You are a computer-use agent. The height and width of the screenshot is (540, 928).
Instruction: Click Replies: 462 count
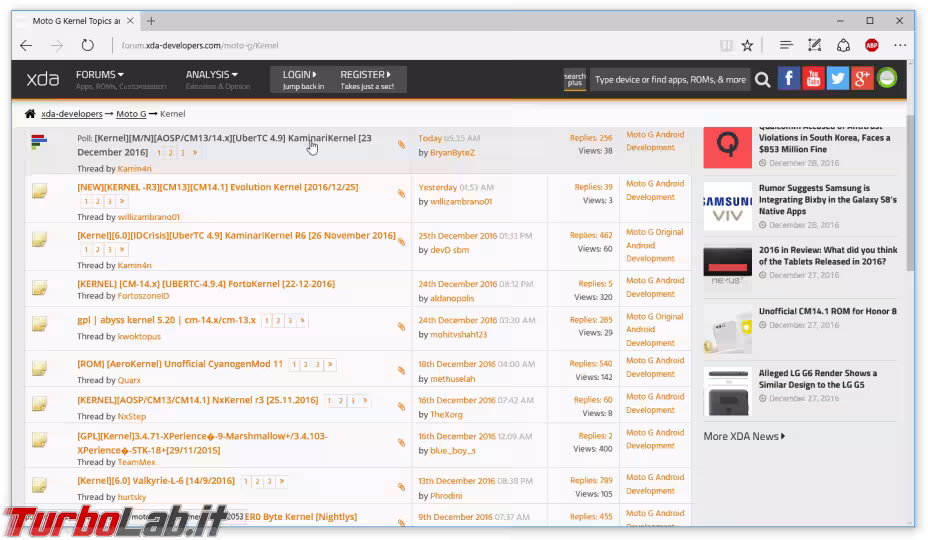[x=590, y=236]
